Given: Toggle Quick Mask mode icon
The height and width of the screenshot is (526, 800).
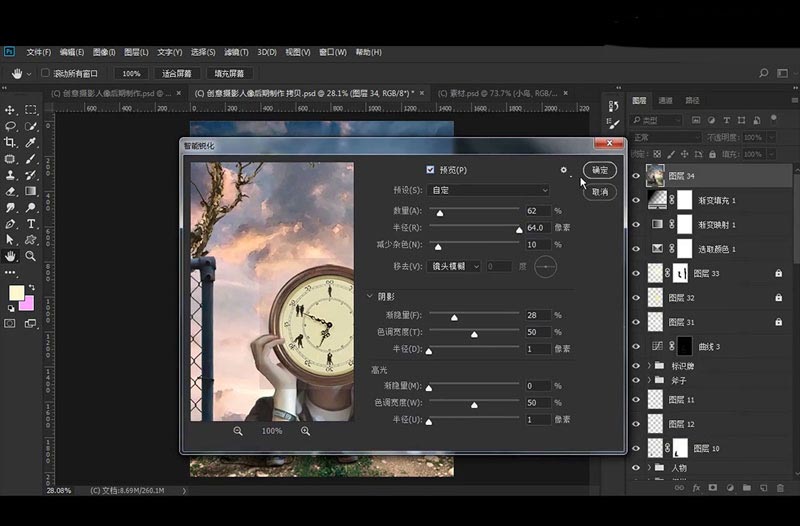Looking at the screenshot, I should point(10,323).
